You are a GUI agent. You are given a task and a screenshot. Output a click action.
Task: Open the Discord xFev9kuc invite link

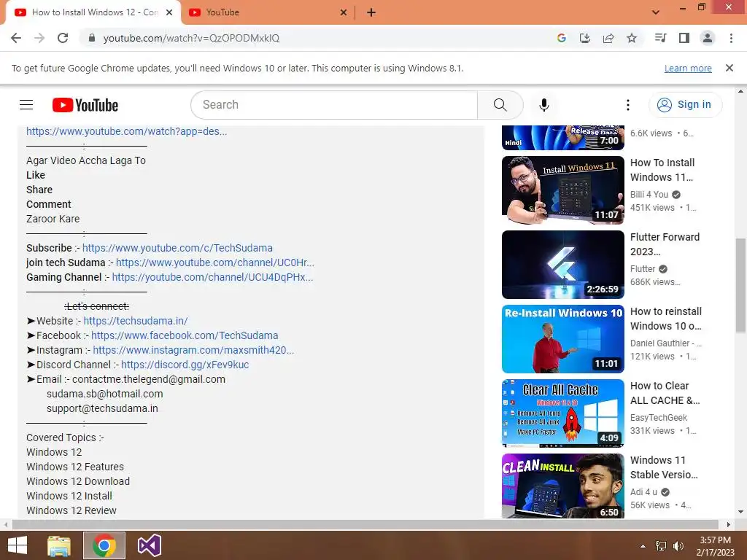(x=185, y=365)
